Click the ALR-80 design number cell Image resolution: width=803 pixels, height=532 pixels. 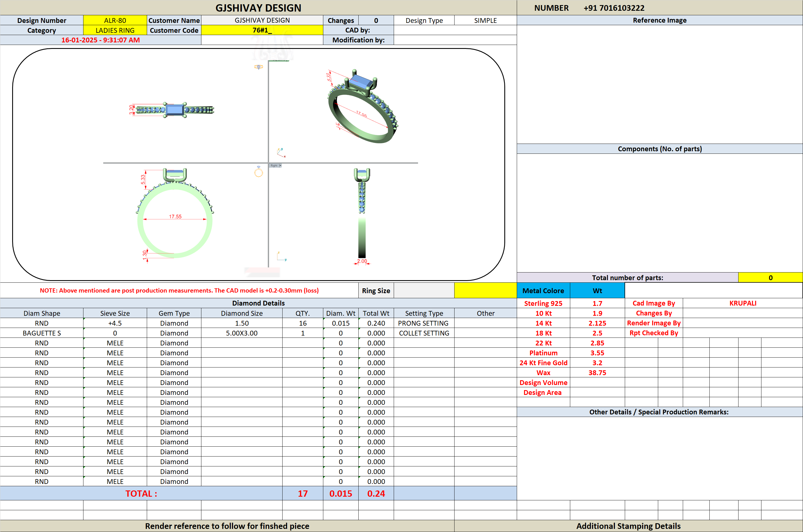(x=115, y=20)
